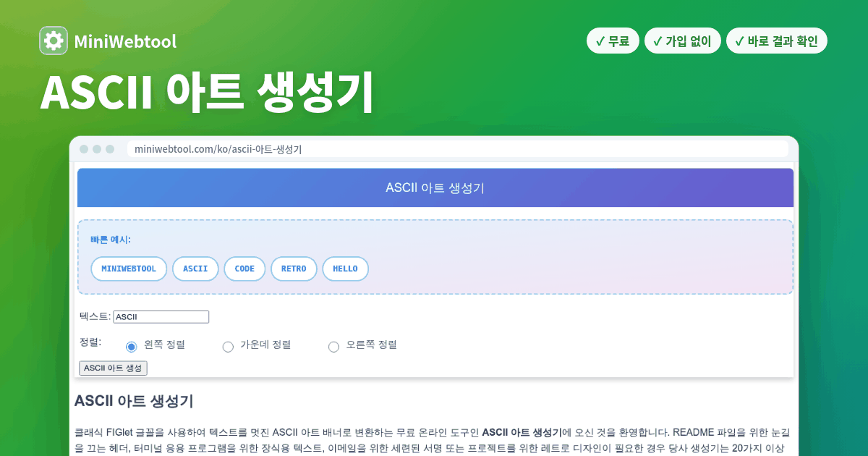The width and height of the screenshot is (868, 456).
Task: Select the ASCII quick example chip
Action: click(195, 269)
